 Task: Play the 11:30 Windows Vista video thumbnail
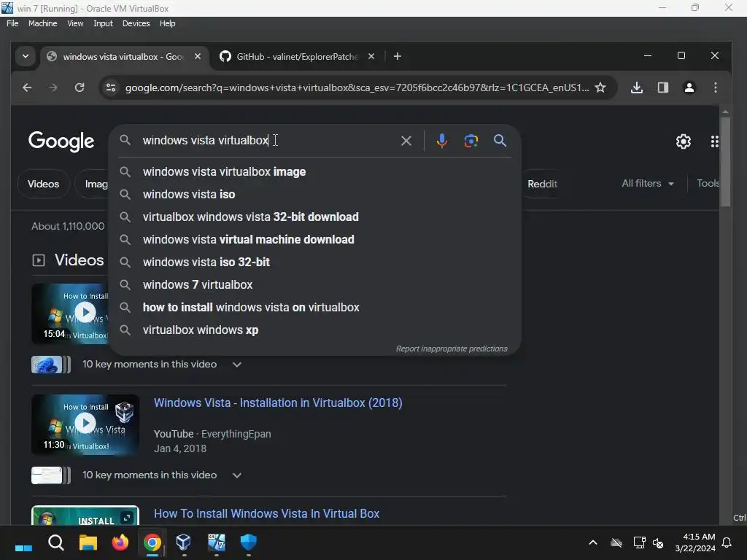(x=85, y=424)
